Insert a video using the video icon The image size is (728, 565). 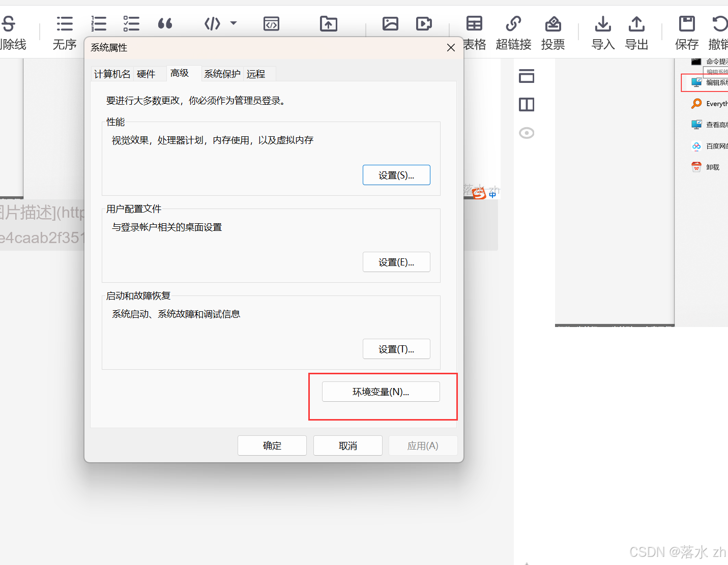(424, 23)
